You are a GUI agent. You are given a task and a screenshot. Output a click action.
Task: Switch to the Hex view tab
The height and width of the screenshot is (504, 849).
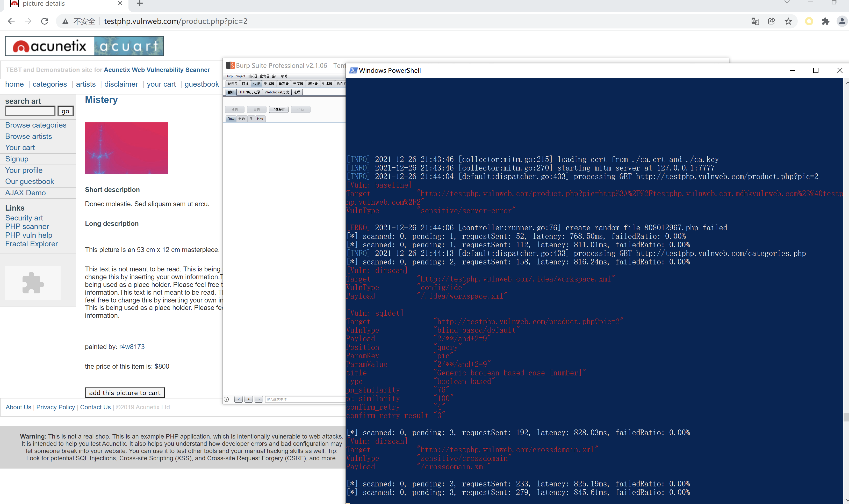(260, 119)
